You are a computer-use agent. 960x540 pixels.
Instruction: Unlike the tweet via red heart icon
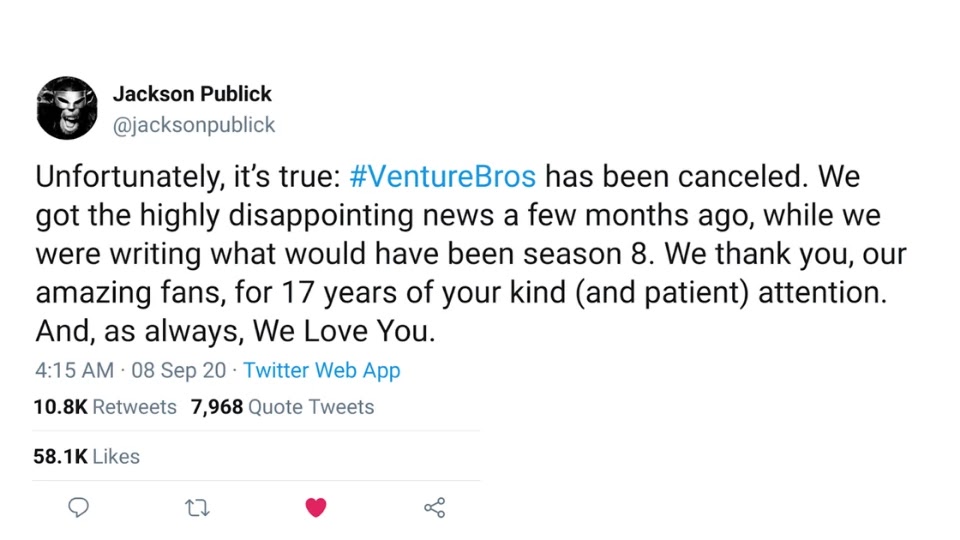pyautogui.click(x=316, y=508)
